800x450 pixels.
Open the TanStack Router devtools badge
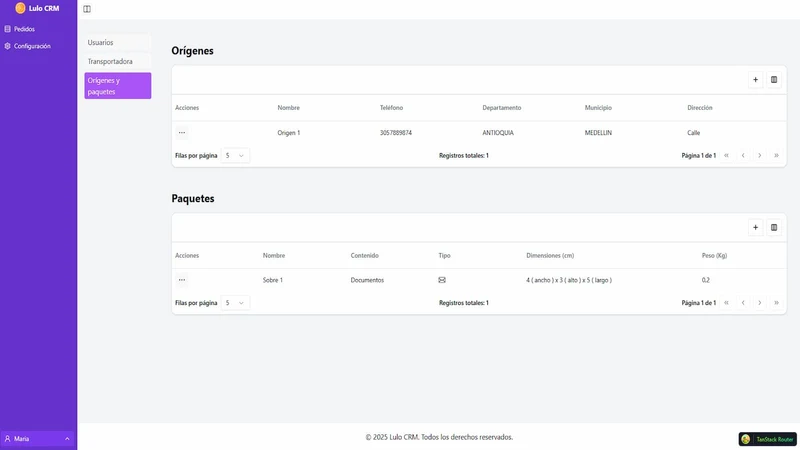(767, 439)
